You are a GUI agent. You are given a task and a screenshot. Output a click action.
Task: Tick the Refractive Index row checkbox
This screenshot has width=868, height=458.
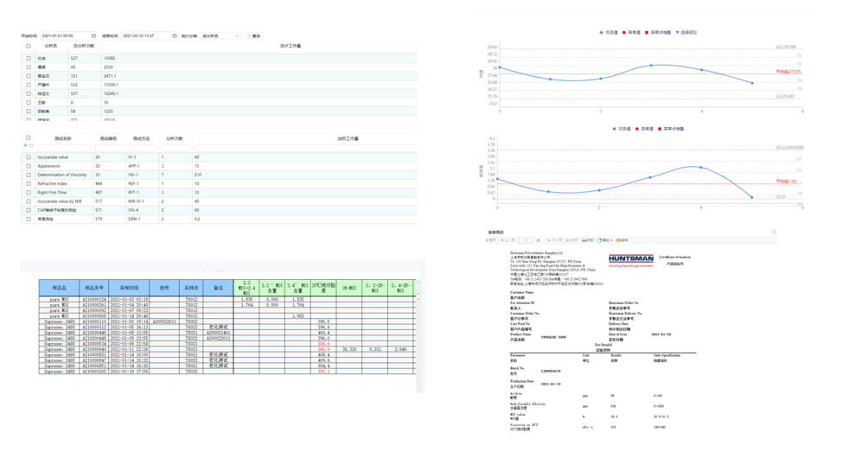point(29,184)
